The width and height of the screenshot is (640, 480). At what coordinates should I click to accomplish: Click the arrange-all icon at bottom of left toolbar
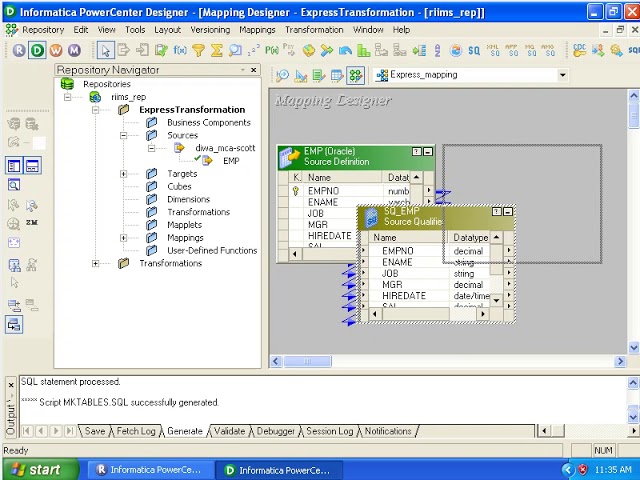pyautogui.click(x=14, y=325)
